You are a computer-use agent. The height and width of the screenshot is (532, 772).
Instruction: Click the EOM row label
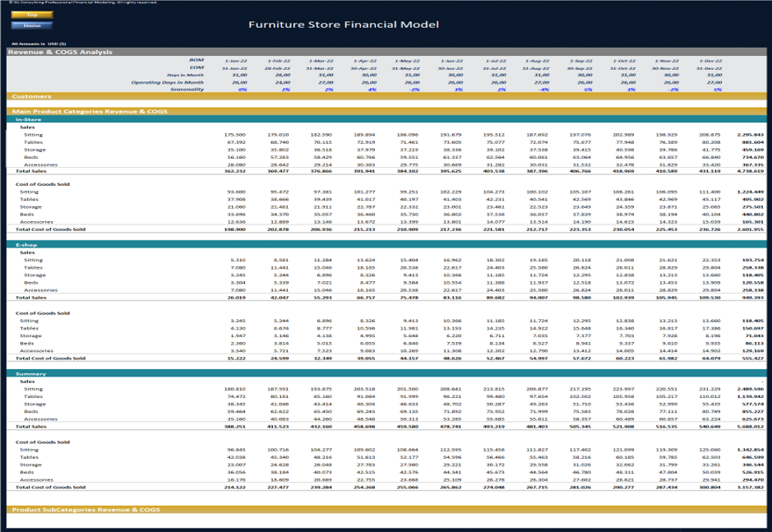point(196,67)
